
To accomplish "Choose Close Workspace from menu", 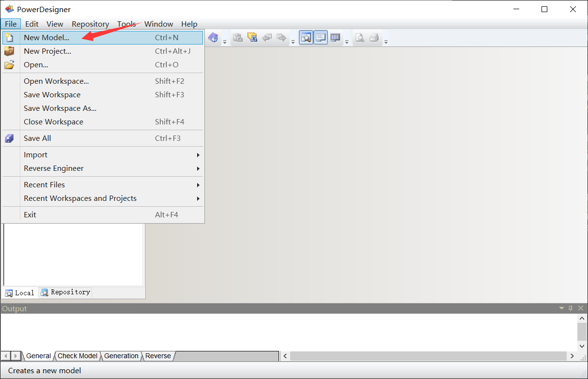I will (x=103, y=121).
